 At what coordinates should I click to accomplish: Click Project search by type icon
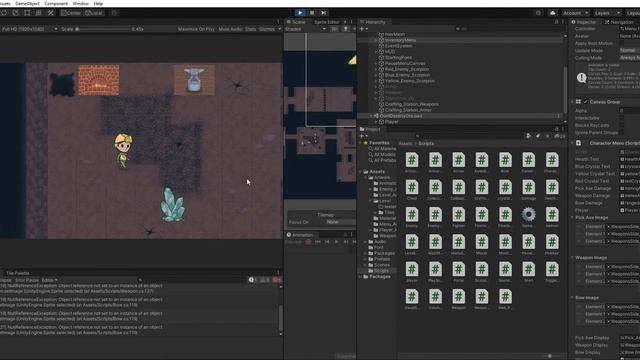coord(529,136)
